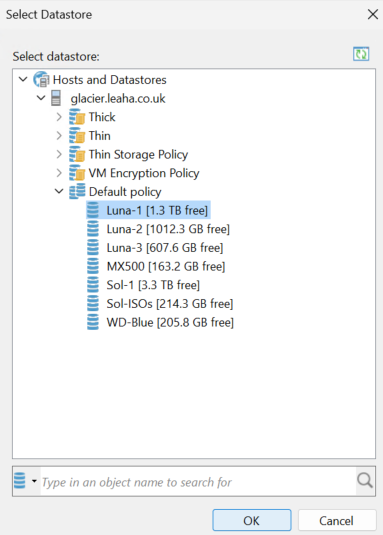Viewport: 383px width, 535px height.
Task: Click the Hosts and Datastores globe icon
Action: [x=41, y=79]
